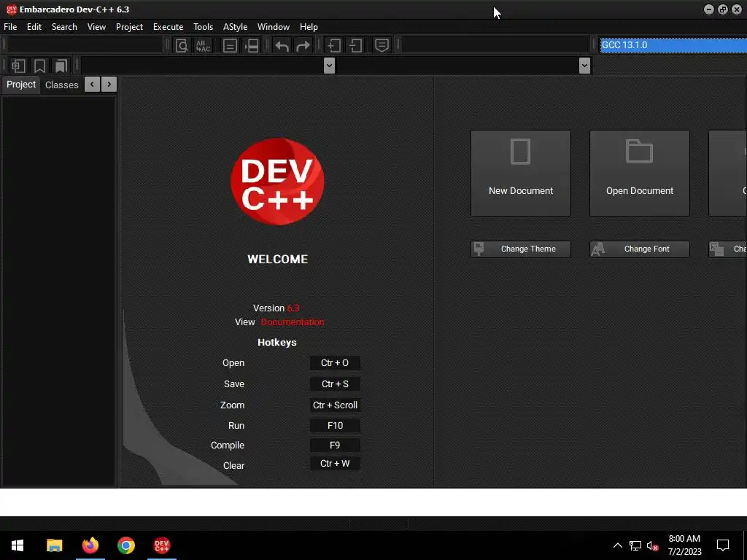
Task: Open the Documentation link
Action: click(293, 322)
